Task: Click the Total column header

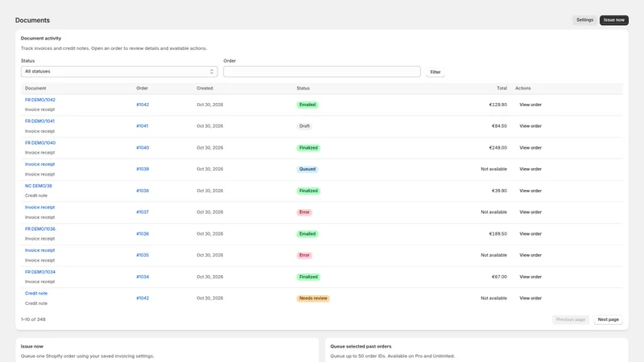Action: [x=502, y=88]
